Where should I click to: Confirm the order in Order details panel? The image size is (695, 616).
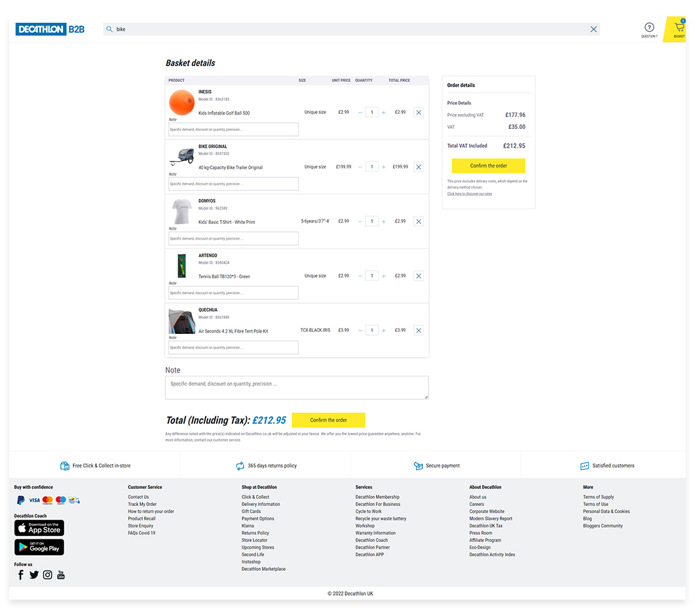[488, 166]
